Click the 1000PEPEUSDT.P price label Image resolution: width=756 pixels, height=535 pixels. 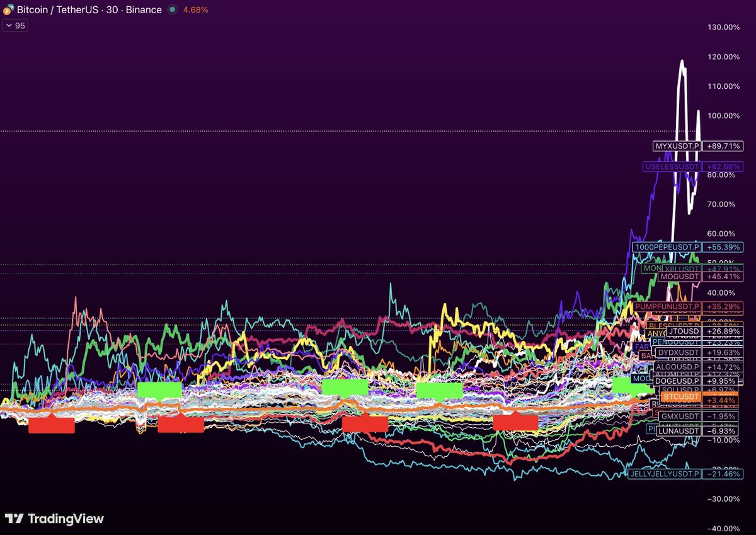[667, 247]
